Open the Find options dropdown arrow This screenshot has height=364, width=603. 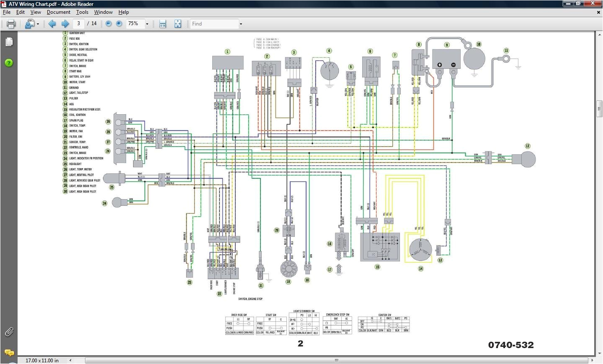tap(241, 24)
